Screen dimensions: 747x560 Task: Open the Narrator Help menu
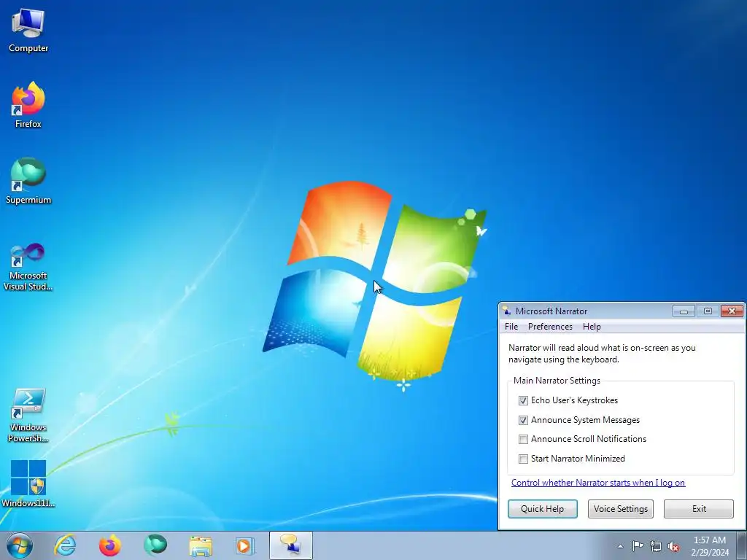point(592,327)
